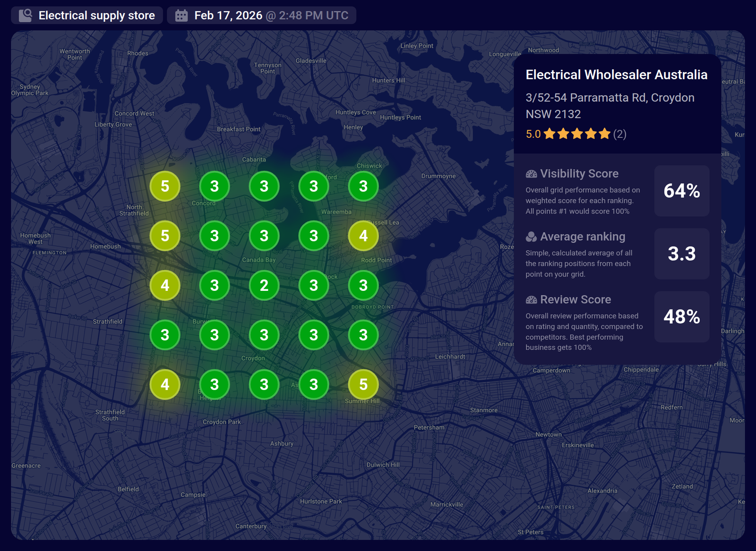Click the gauge icon beside Review Score
756x551 pixels.
click(x=531, y=300)
